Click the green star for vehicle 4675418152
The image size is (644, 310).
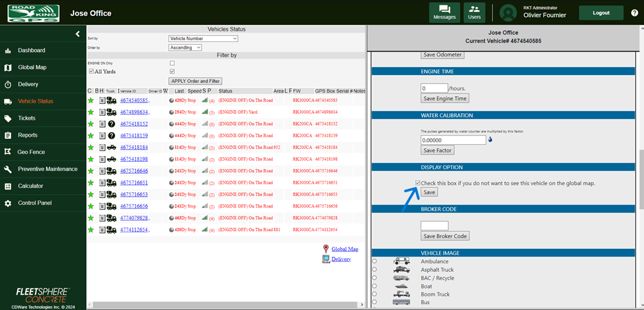coord(91,124)
